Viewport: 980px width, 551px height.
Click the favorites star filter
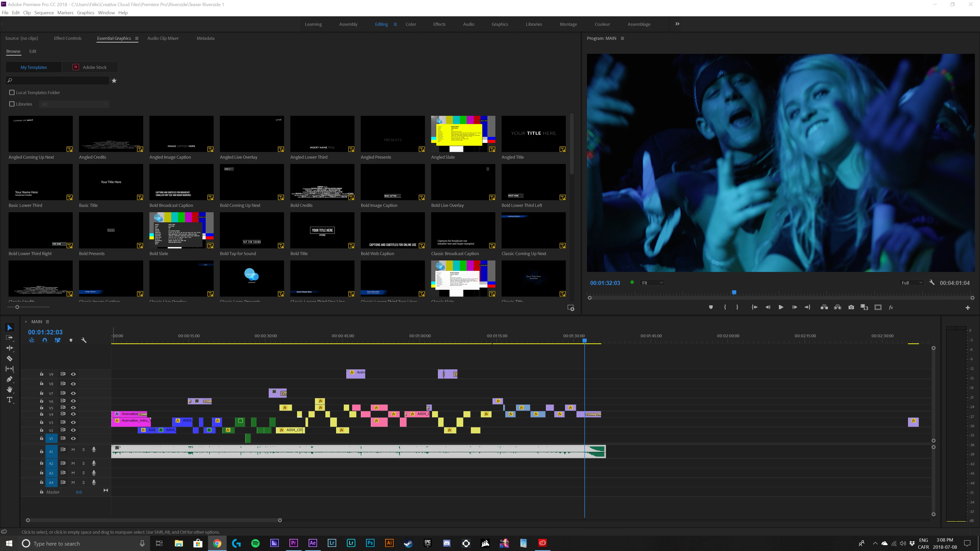(x=114, y=81)
